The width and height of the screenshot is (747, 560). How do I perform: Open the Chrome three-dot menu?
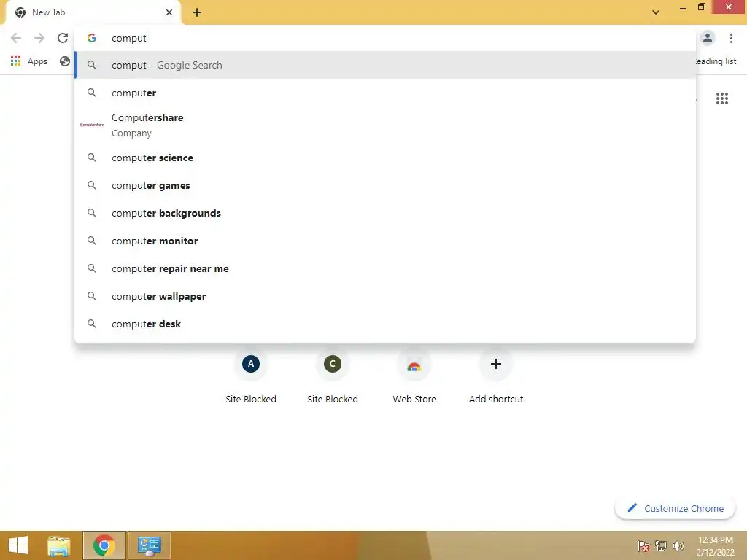click(731, 38)
